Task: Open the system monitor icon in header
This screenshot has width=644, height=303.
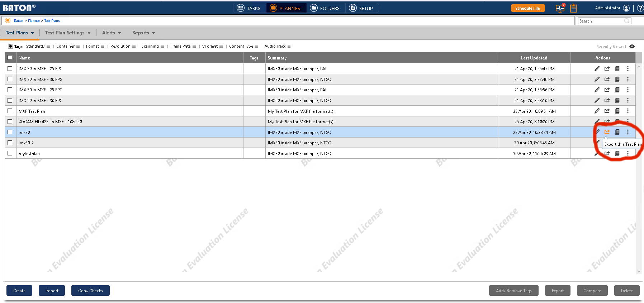Action: tap(560, 8)
